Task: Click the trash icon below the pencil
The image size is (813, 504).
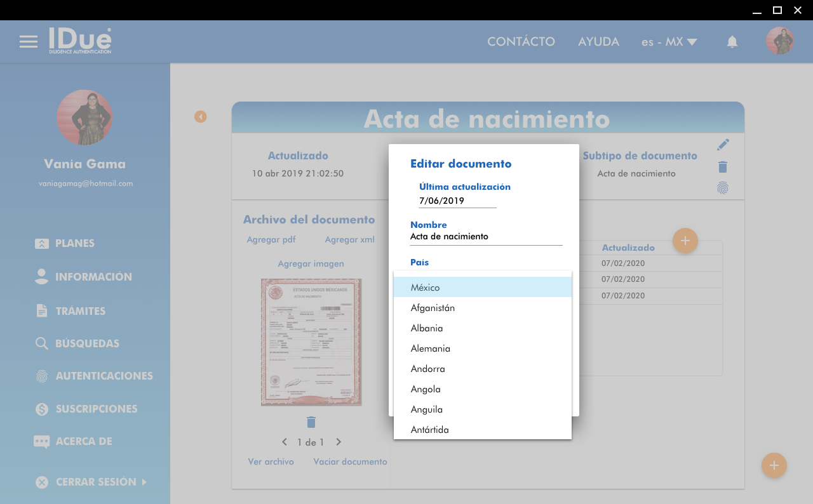Action: coord(723,167)
